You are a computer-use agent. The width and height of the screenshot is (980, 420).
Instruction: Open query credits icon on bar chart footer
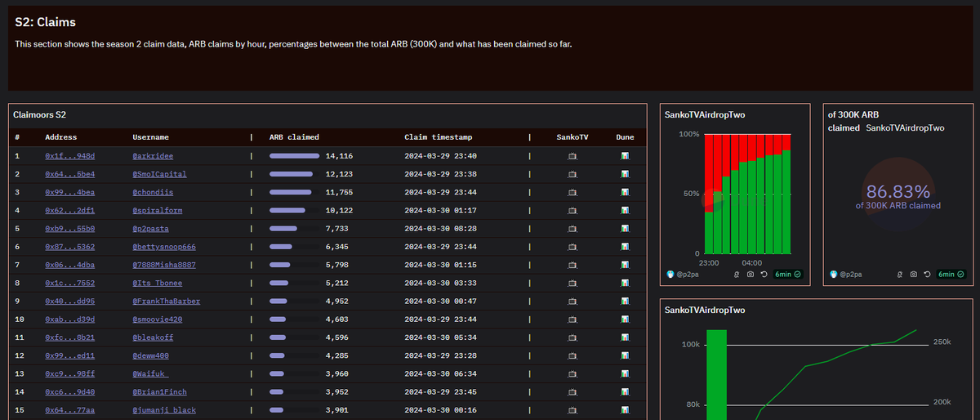[736, 275]
